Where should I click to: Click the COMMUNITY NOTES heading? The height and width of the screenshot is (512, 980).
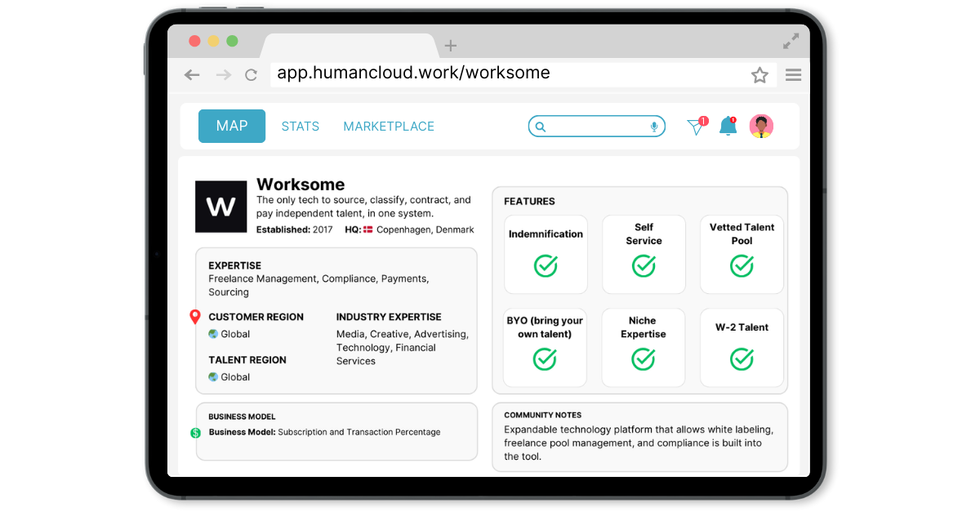(543, 415)
